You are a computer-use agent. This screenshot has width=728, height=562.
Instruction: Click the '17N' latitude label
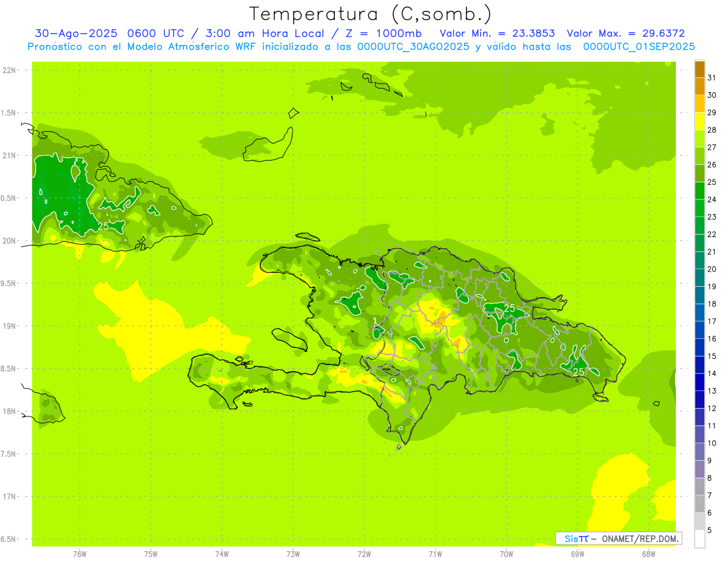[x=10, y=497]
